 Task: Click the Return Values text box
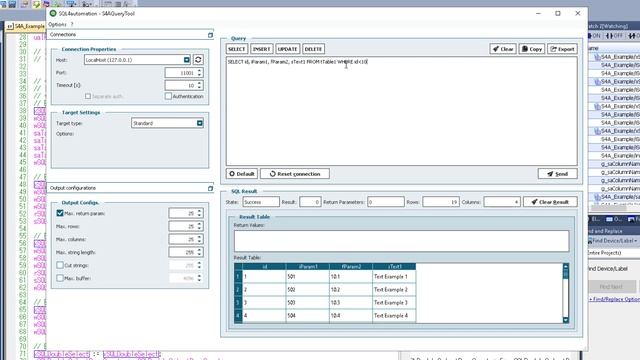[x=402, y=241]
